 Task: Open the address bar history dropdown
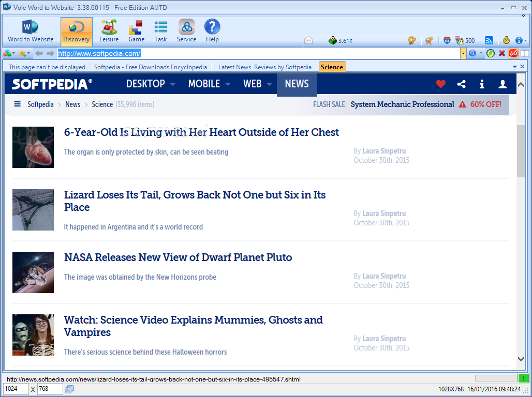463,53
